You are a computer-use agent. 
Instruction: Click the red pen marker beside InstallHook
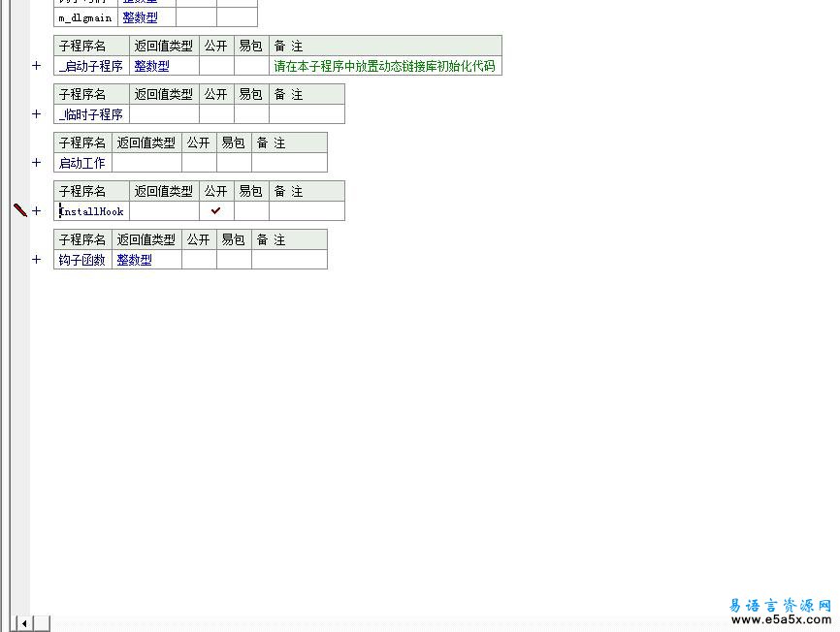click(x=20, y=210)
